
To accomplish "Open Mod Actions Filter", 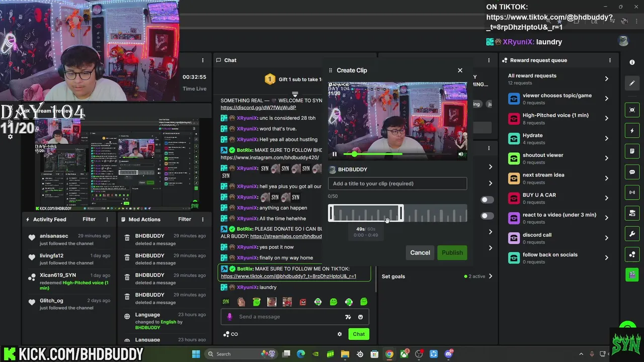I will (185, 219).
